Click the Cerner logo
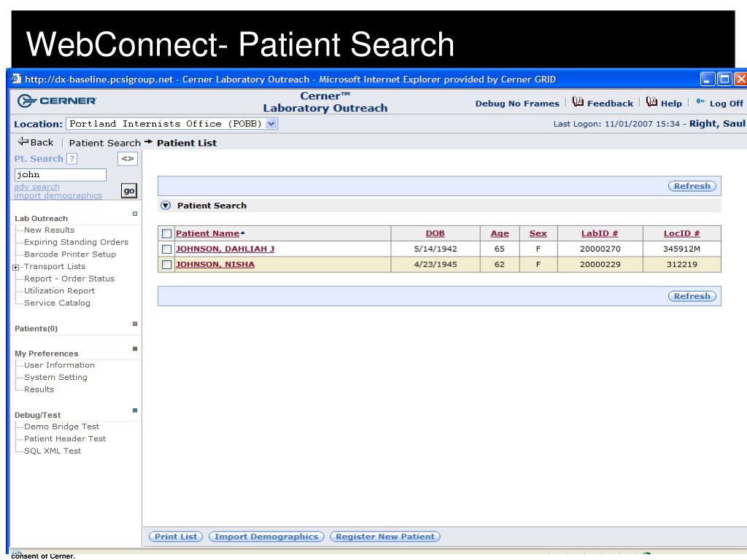 (57, 101)
